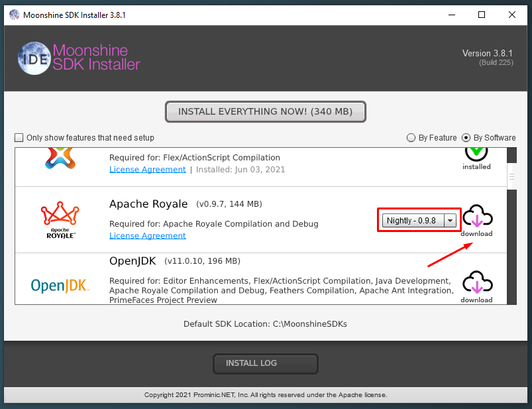532x409 pixels.
Task: Select the 'By Feature' radio option
Action: (411, 138)
